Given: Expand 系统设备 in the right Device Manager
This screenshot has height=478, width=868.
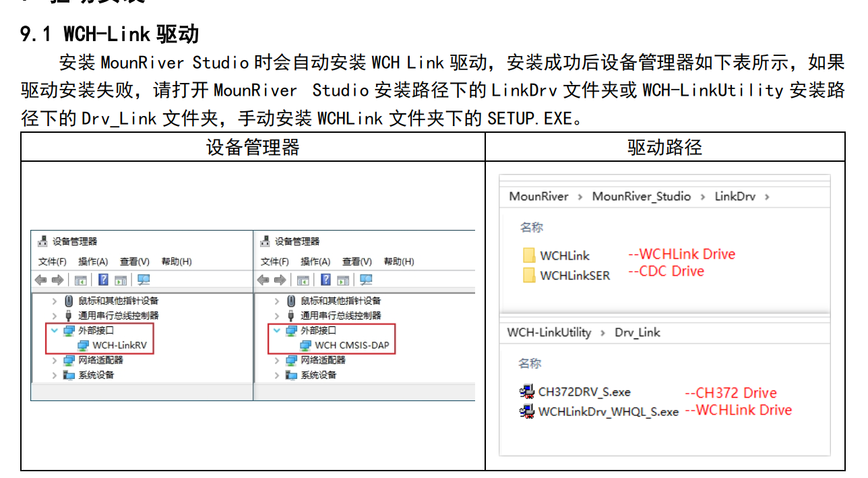Looking at the screenshot, I should [277, 375].
